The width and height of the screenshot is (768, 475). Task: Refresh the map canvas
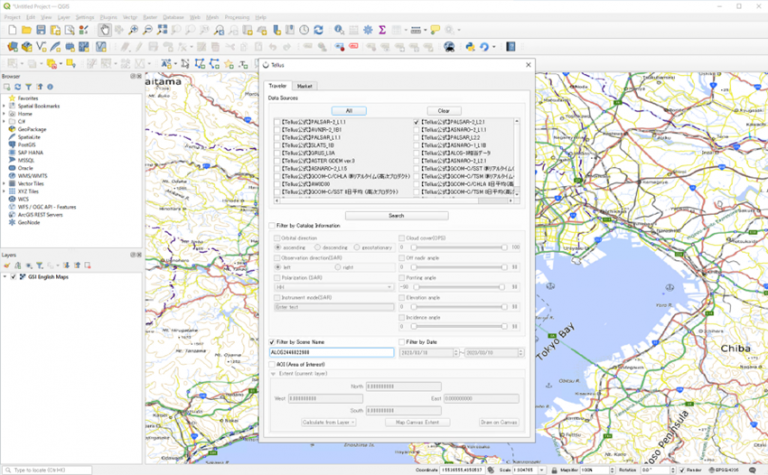318,30
